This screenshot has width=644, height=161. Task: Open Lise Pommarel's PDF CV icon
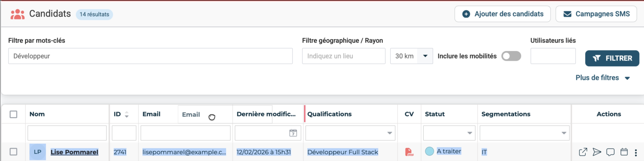409,152
